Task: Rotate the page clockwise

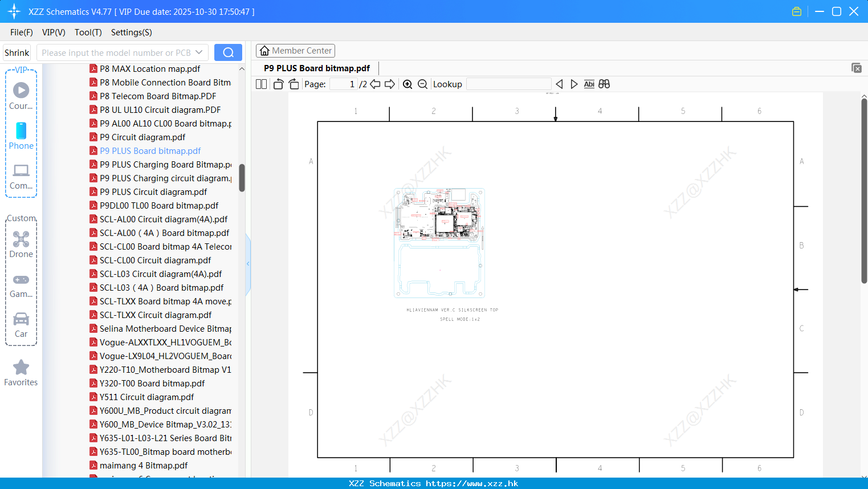Action: click(294, 84)
